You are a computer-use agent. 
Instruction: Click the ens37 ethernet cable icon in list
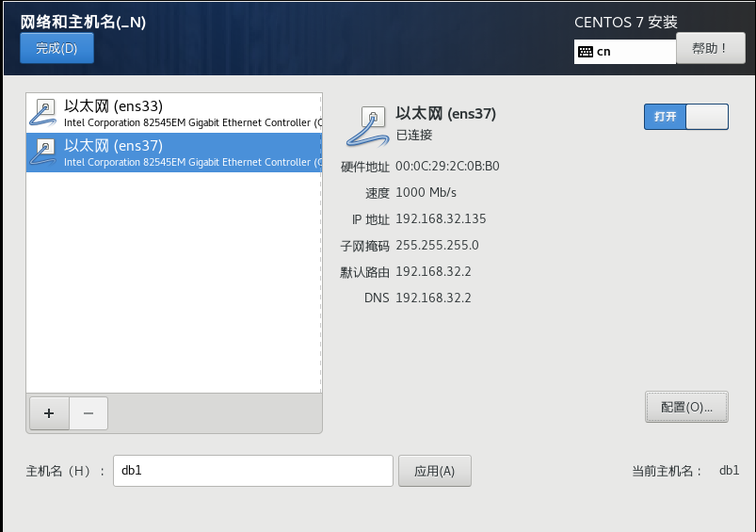[44, 153]
